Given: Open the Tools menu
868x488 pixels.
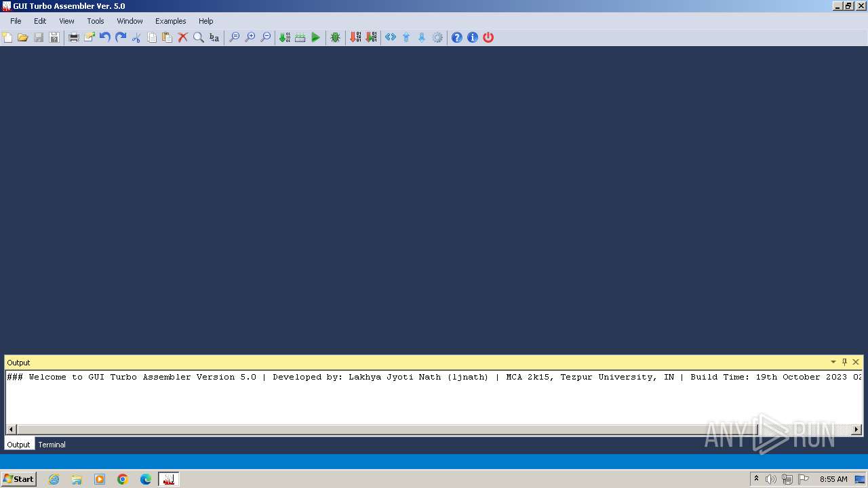Looking at the screenshot, I should (96, 21).
